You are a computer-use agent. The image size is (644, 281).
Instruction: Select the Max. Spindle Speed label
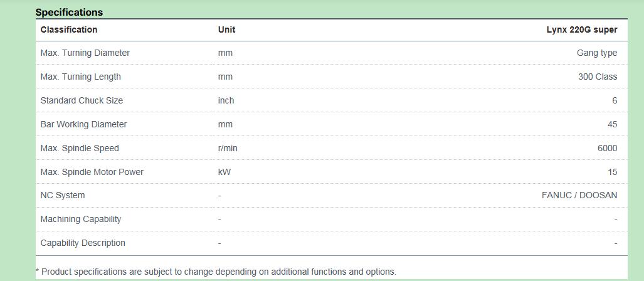click(79, 148)
